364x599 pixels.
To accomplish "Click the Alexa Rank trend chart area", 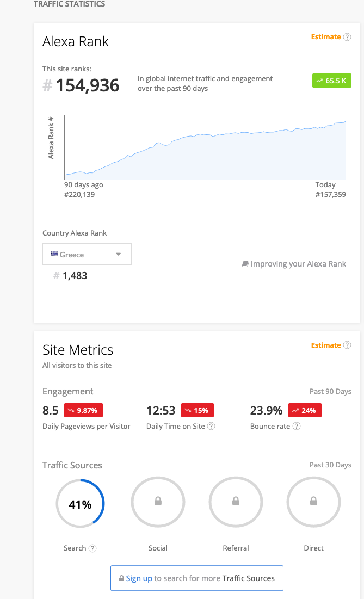I will pos(205,147).
